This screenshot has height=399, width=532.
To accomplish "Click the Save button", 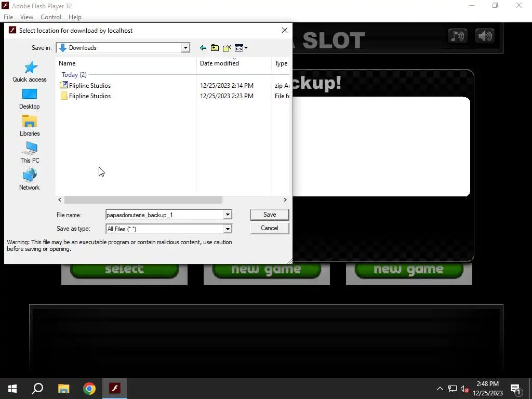I will [x=270, y=215].
